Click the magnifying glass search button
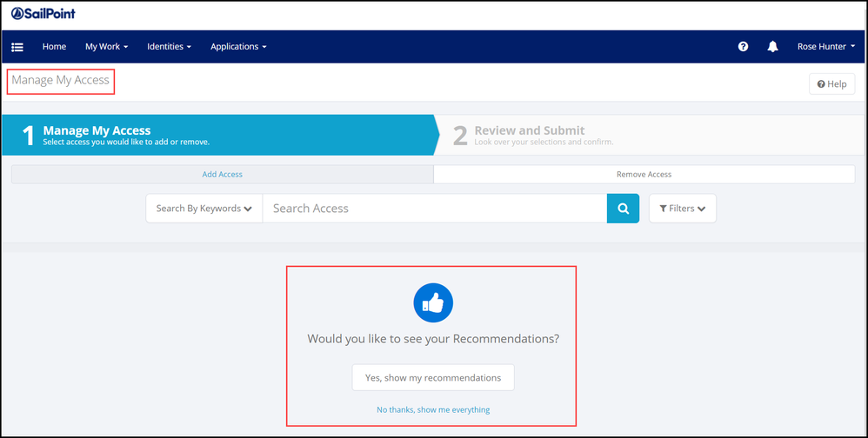The width and height of the screenshot is (868, 438). pyautogui.click(x=623, y=209)
